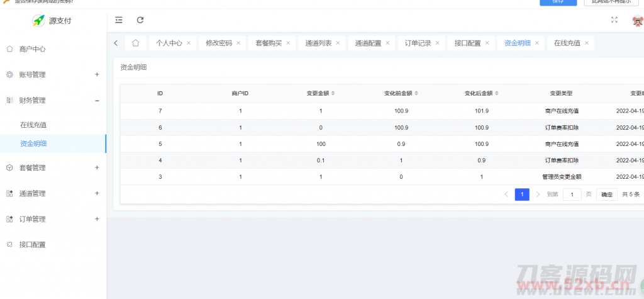Image resolution: width=644 pixels, height=299 pixels.
Task: Close the 修改密码 tab
Action: (238, 43)
